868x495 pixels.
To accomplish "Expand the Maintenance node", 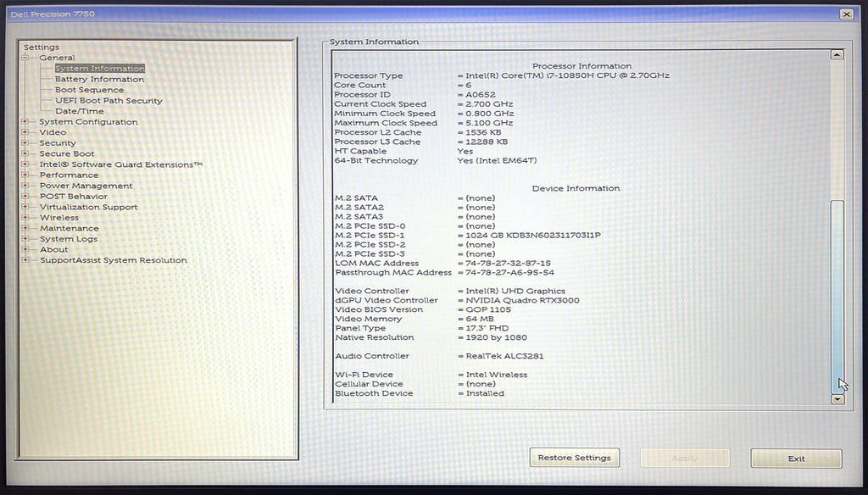I will tap(25, 228).
